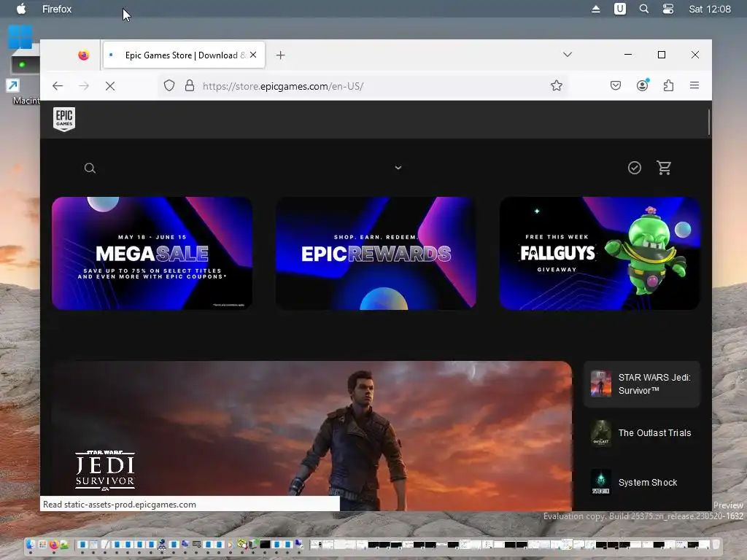Open the Trash in the Dock
This screenshot has width=747, height=560.
[x=716, y=544]
